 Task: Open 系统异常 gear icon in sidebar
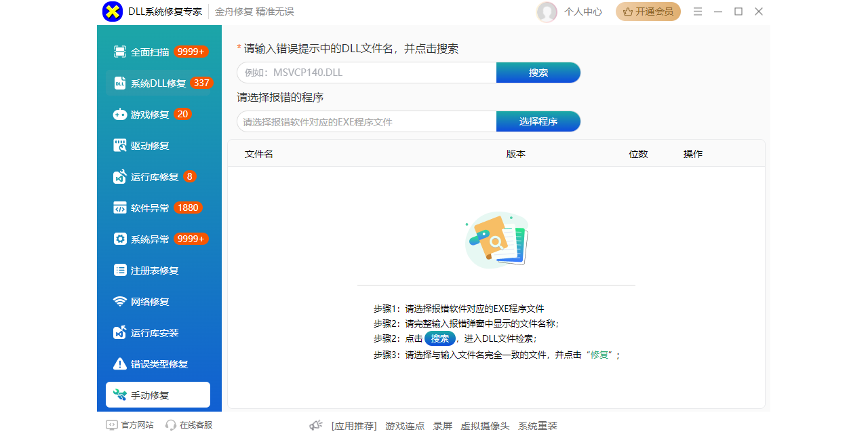click(x=120, y=239)
